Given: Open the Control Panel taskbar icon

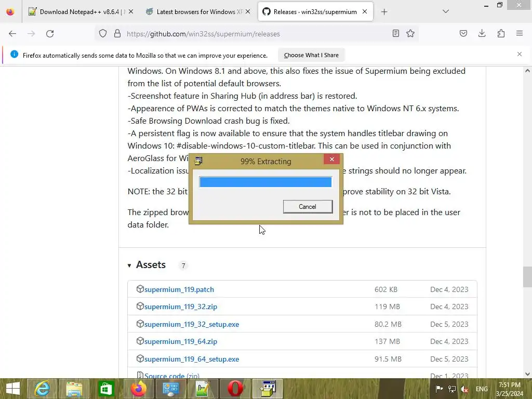Looking at the screenshot, I should [170, 389].
